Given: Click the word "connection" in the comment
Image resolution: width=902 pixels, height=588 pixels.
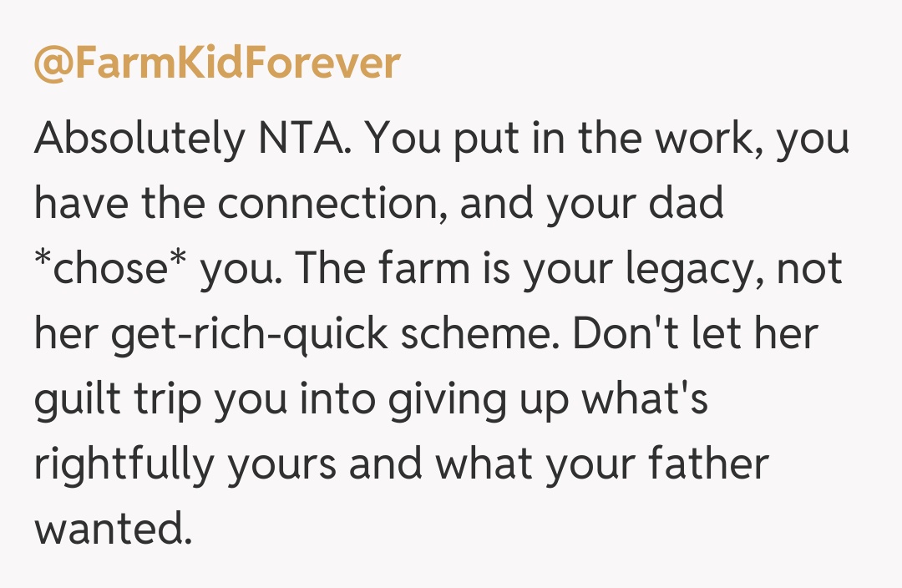Looking at the screenshot, I should [x=331, y=205].
